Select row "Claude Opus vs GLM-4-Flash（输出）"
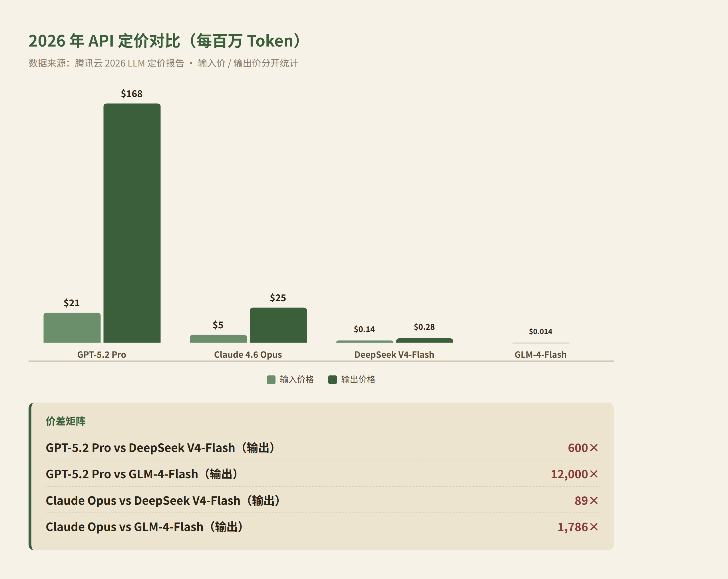Image resolution: width=728 pixels, height=579 pixels. 323,527
